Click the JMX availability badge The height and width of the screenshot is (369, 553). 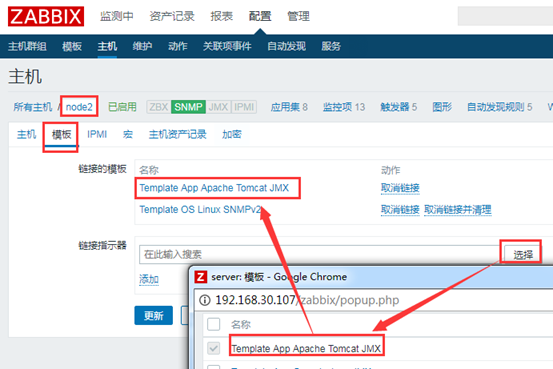(218, 107)
